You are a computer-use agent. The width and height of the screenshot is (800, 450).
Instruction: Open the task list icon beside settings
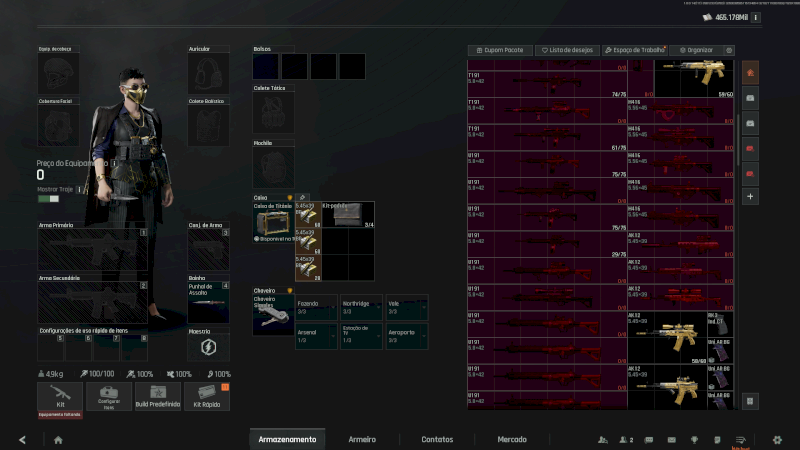[x=741, y=440]
